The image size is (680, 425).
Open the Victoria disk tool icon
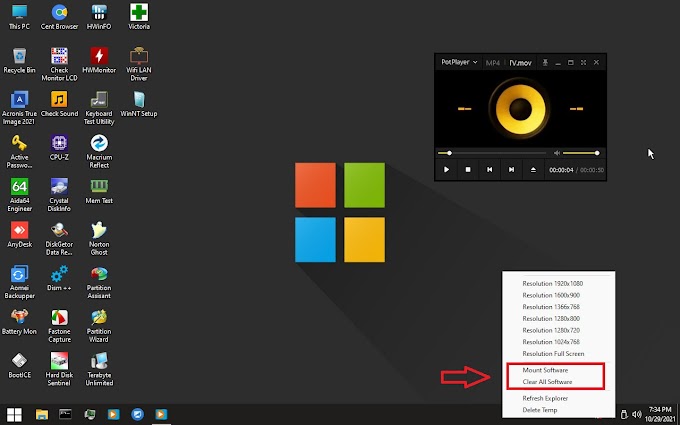[x=139, y=17]
